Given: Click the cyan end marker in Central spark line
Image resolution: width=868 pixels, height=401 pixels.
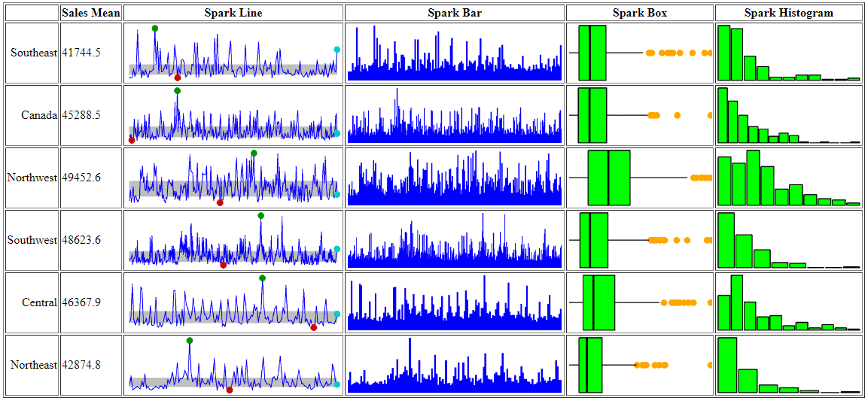Looking at the screenshot, I should pos(337,314).
